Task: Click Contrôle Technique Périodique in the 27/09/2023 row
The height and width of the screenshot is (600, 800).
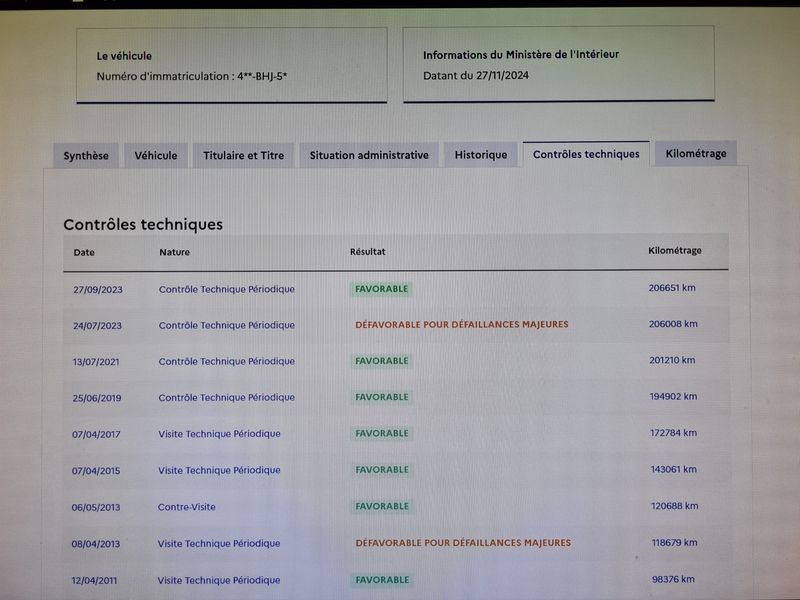Action: pos(227,289)
